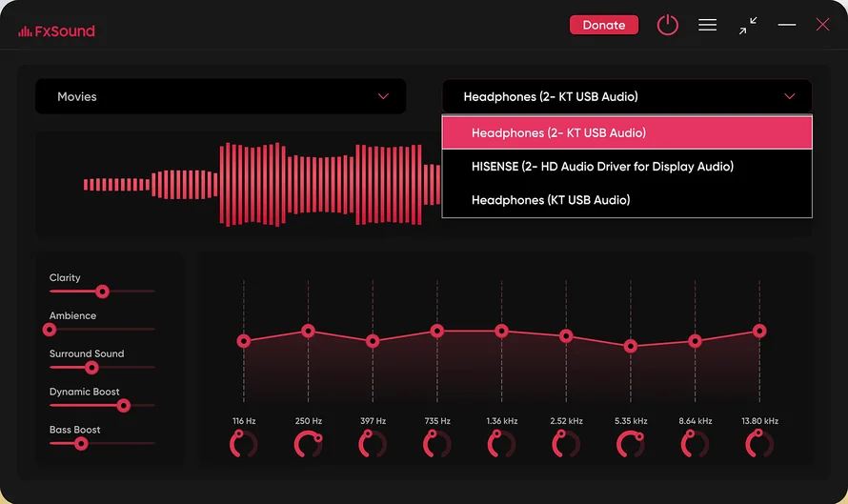The width and height of the screenshot is (848, 504).
Task: Click the EQ gain point above 1.36 kHz
Action: [501, 331]
